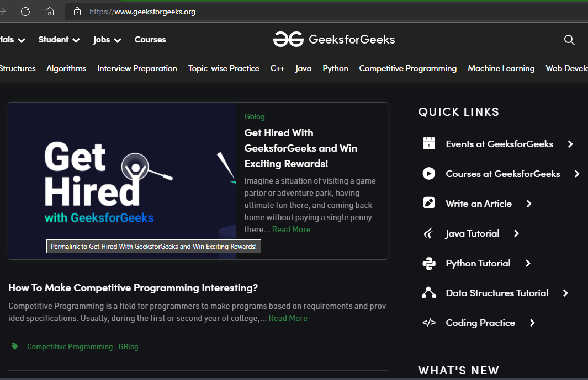Open chevron next to Courses at GeeksforGeeks
The width and height of the screenshot is (588, 380).
coord(577,174)
